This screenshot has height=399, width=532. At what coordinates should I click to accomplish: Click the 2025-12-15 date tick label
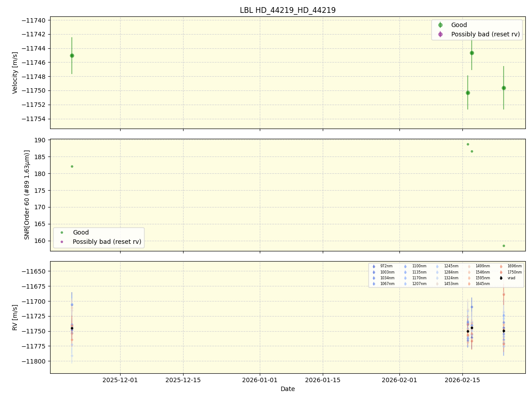[x=183, y=380]
